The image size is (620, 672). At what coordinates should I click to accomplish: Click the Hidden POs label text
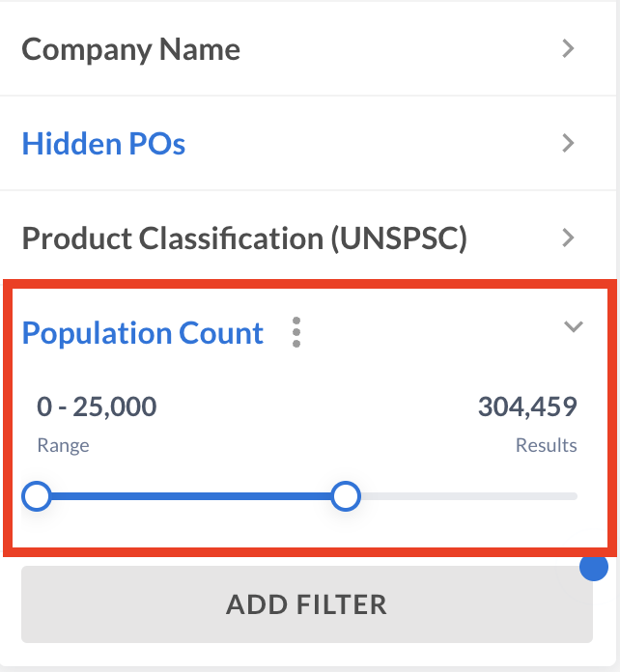pos(103,144)
